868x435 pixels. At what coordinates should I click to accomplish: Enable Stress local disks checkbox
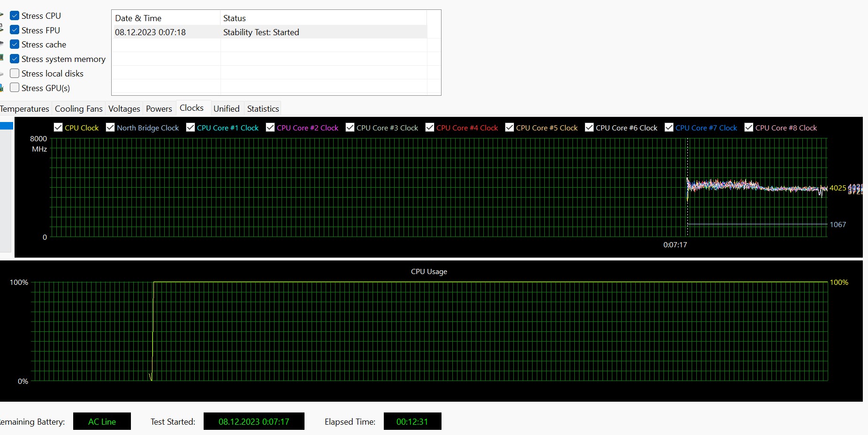pyautogui.click(x=15, y=74)
